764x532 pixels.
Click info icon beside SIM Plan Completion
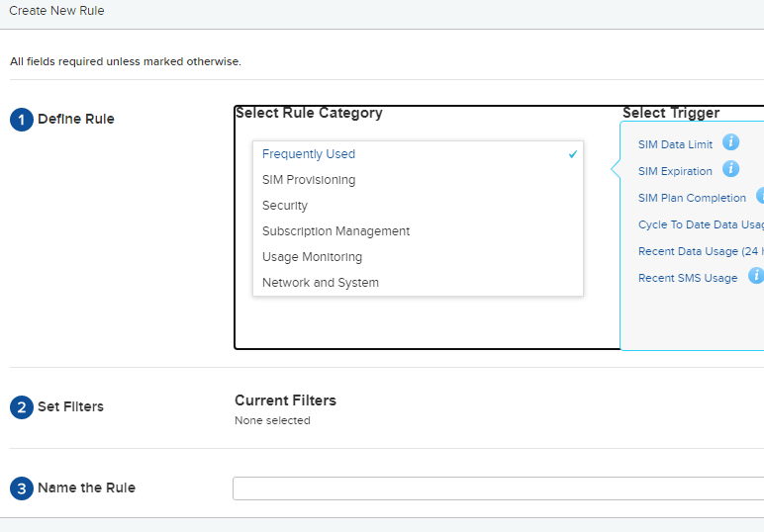760,196
